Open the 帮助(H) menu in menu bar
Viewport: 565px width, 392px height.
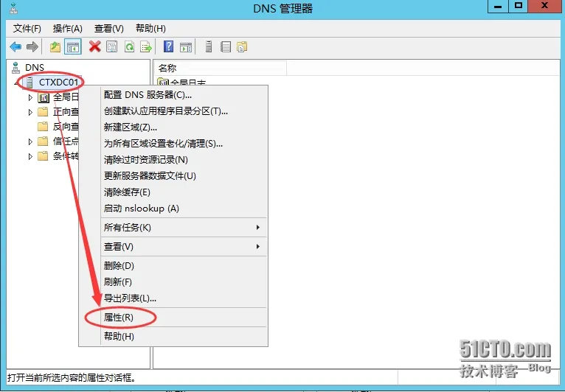150,29
